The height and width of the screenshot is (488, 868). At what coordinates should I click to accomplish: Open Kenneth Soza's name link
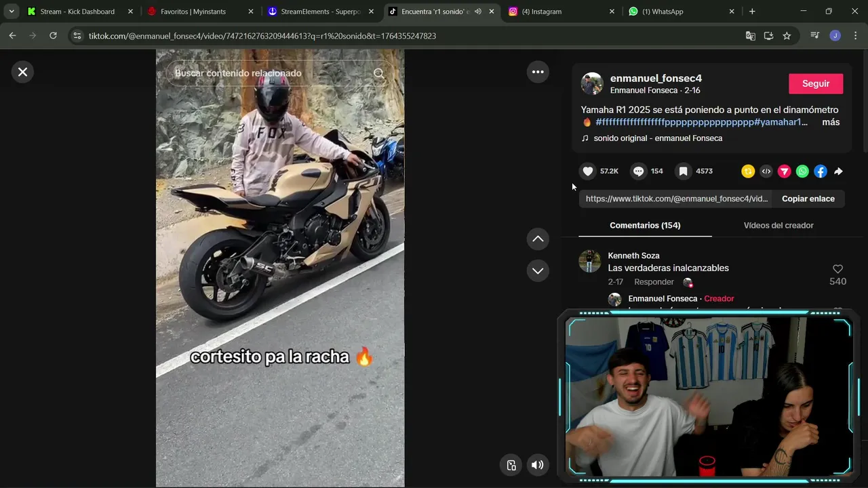coord(633,256)
